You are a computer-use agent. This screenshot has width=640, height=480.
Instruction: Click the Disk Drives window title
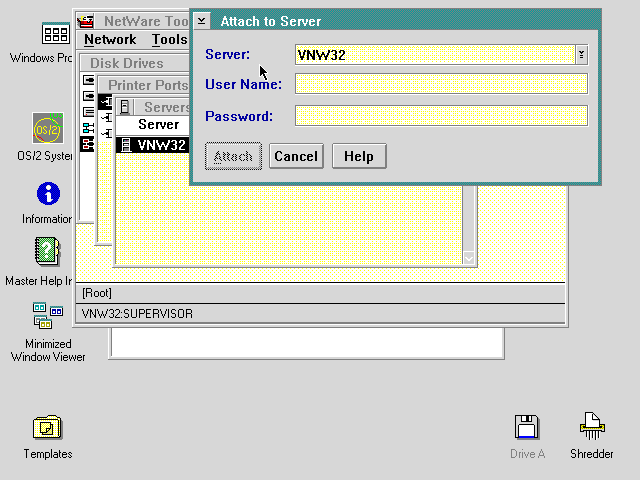click(x=127, y=63)
